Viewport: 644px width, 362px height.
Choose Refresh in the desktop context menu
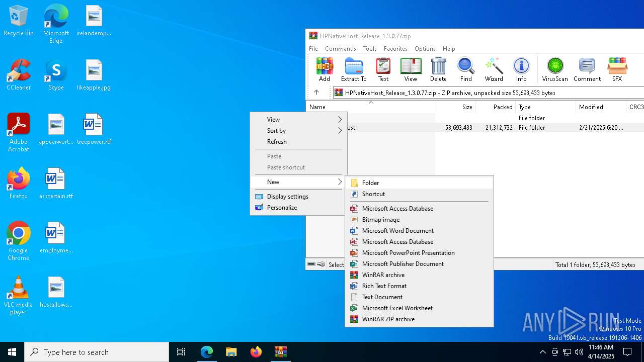[x=298, y=141]
